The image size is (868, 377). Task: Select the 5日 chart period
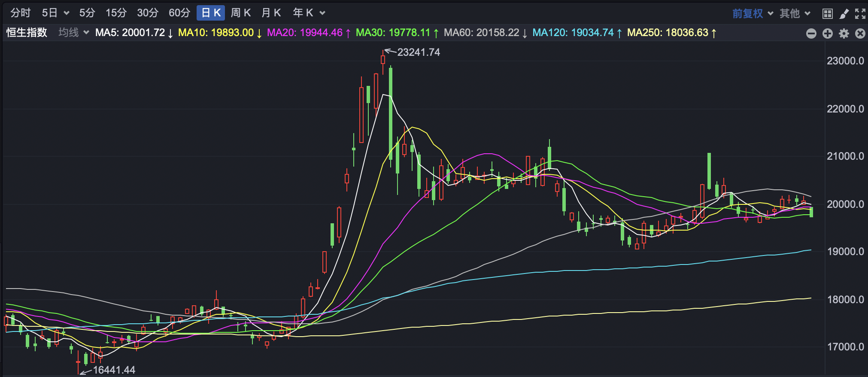(x=49, y=13)
